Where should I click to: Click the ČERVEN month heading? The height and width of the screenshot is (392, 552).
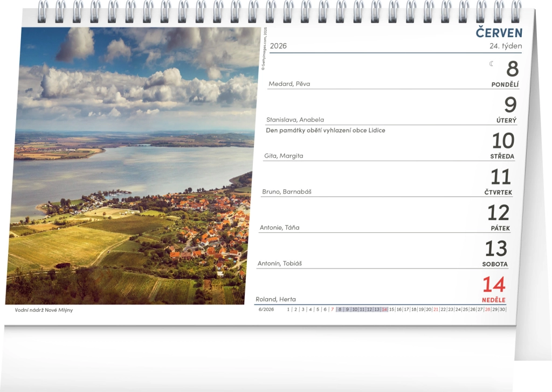[x=499, y=32]
